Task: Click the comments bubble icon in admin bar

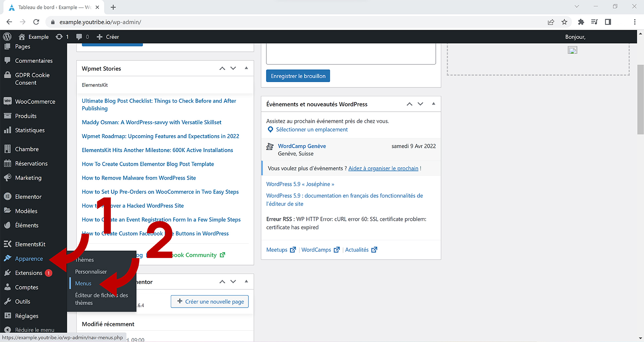Action: [79, 37]
